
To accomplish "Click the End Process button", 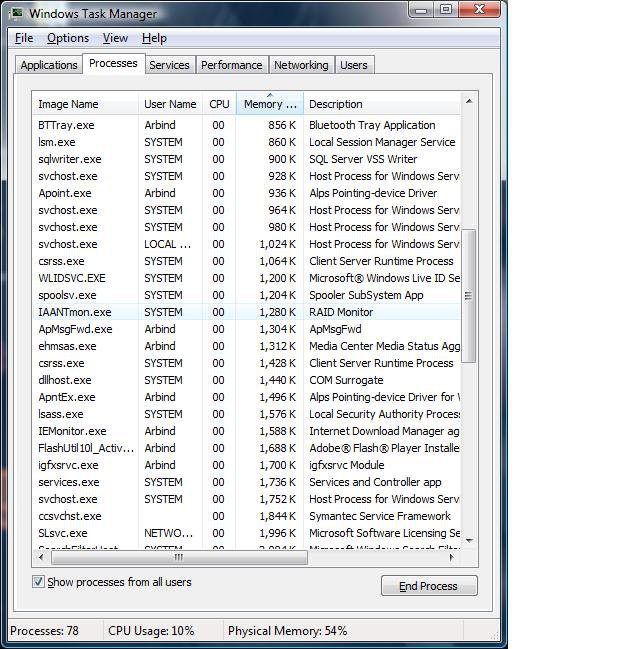I will click(429, 586).
